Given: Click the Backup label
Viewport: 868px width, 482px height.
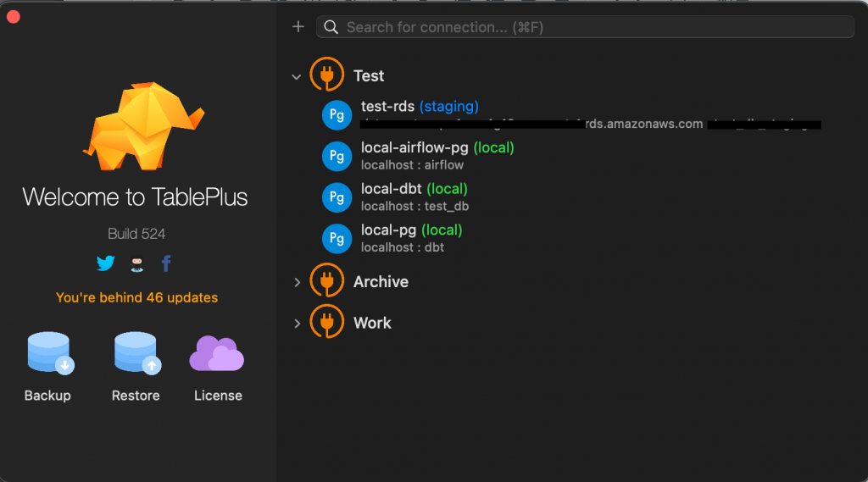Looking at the screenshot, I should 47,396.
